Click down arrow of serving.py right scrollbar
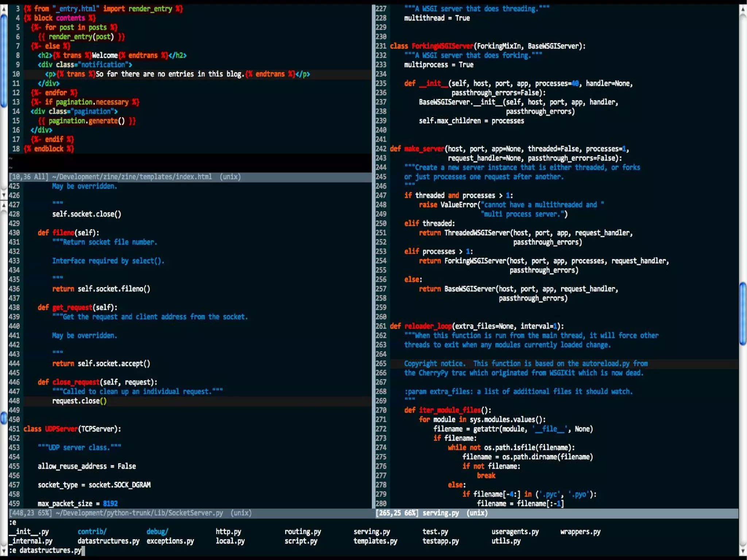The image size is (747, 560). tap(743, 550)
